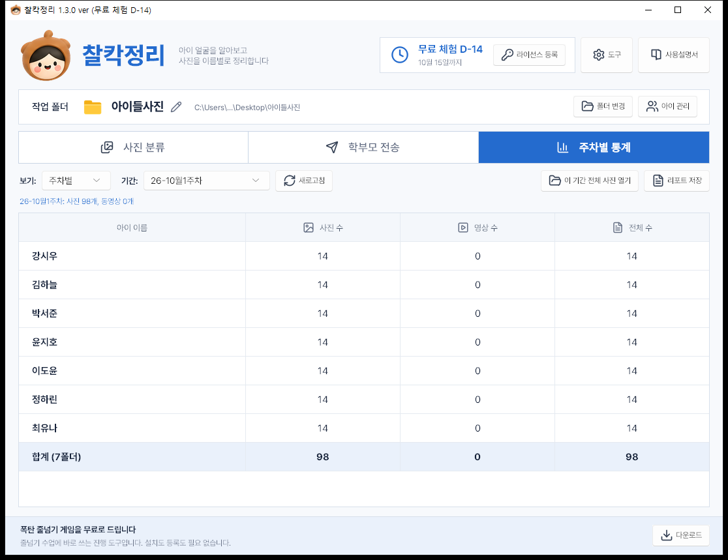Screen dimensions: 728x560
Task: Open 라이선스 등록 license registration
Action: click(x=529, y=55)
